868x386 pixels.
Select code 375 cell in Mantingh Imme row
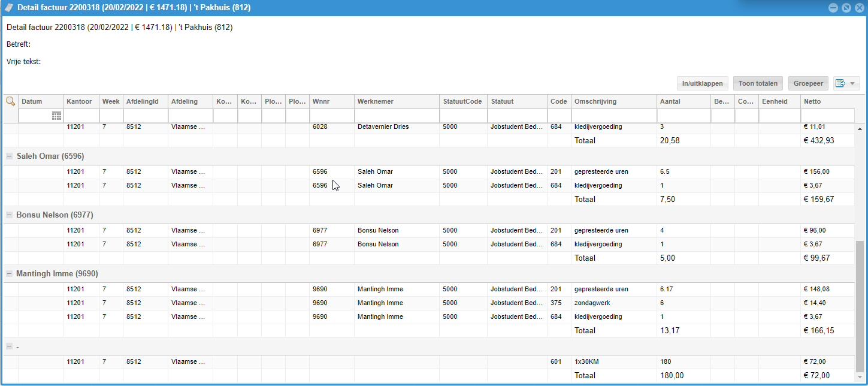pos(559,303)
